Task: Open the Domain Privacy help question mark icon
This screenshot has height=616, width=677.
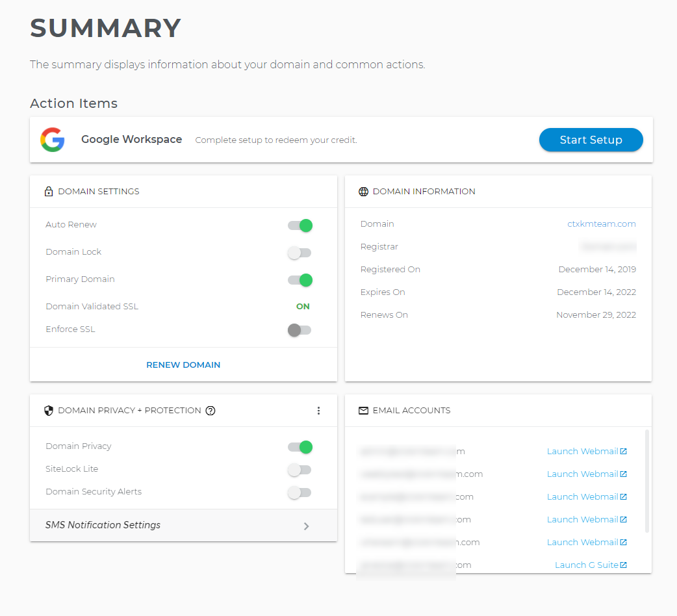Action: 210,410
